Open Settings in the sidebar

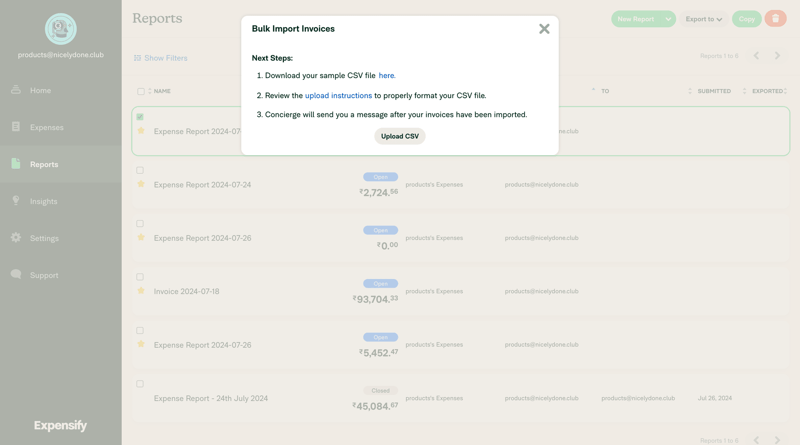pyautogui.click(x=61, y=238)
